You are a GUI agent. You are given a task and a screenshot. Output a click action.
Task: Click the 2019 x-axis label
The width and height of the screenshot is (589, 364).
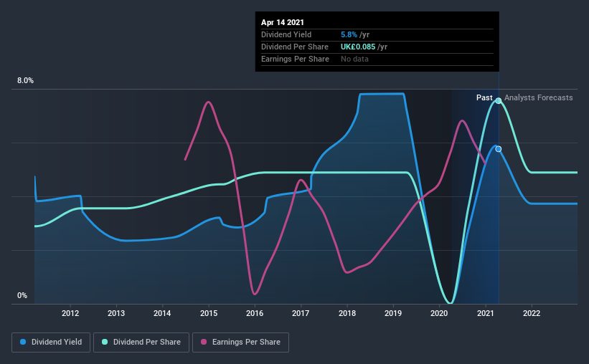393,313
